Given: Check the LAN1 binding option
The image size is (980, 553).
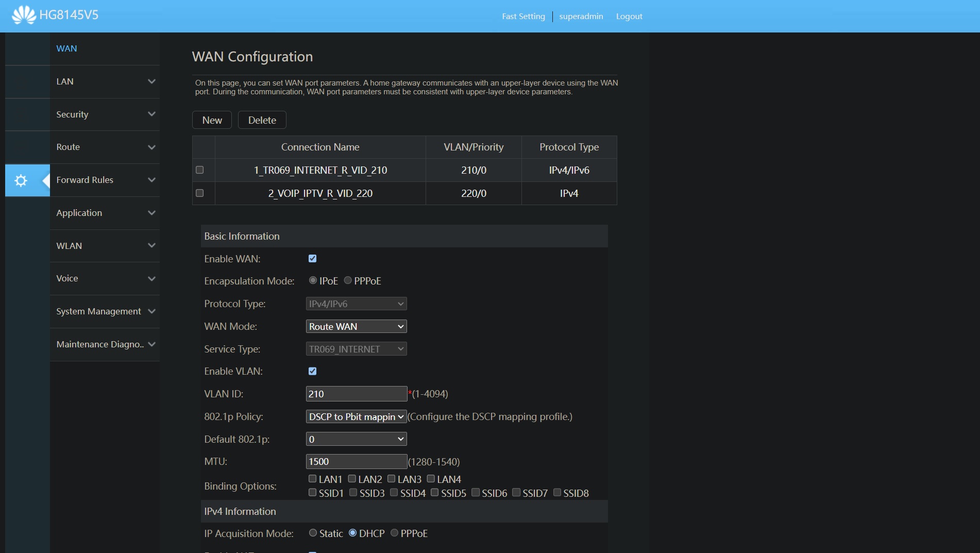Looking at the screenshot, I should pyautogui.click(x=312, y=479).
